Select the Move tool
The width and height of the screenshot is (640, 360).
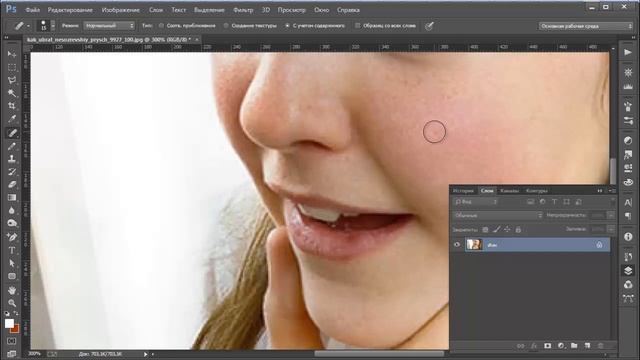coord(12,54)
